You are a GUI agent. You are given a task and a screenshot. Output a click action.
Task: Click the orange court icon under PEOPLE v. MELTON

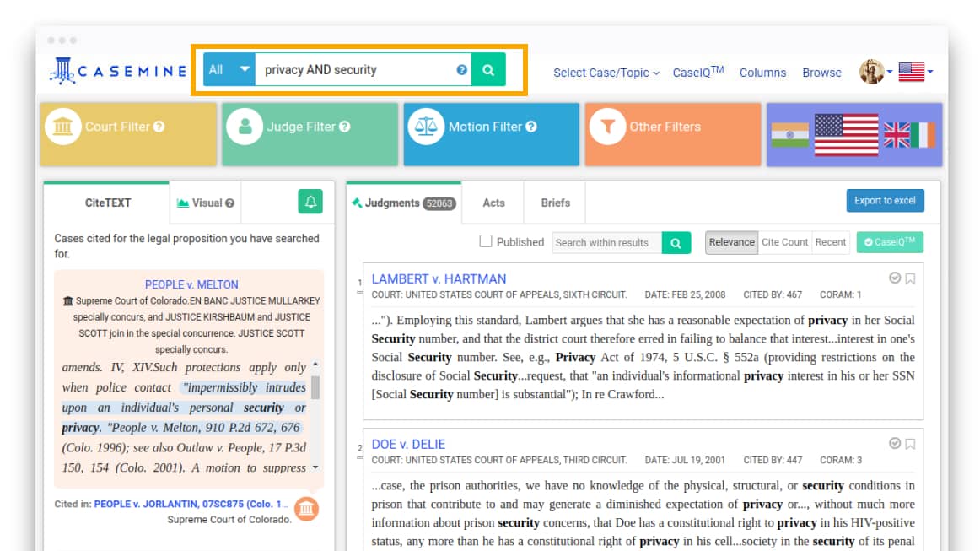click(306, 509)
